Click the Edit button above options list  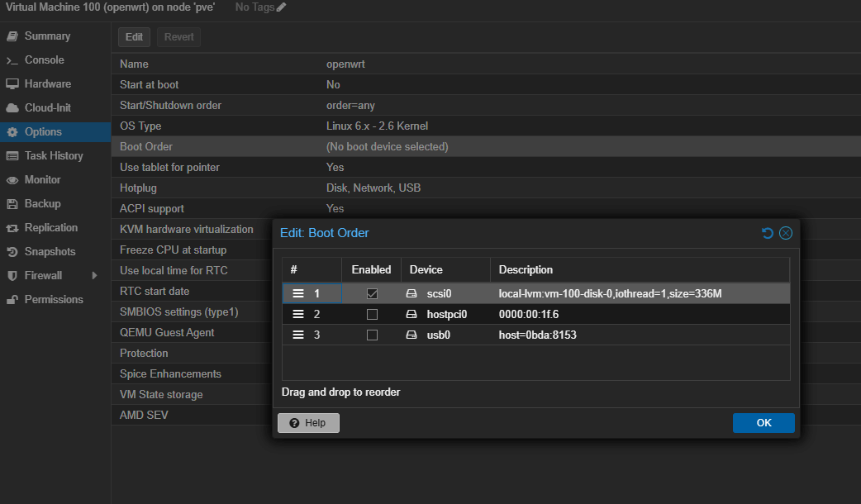[x=134, y=37]
